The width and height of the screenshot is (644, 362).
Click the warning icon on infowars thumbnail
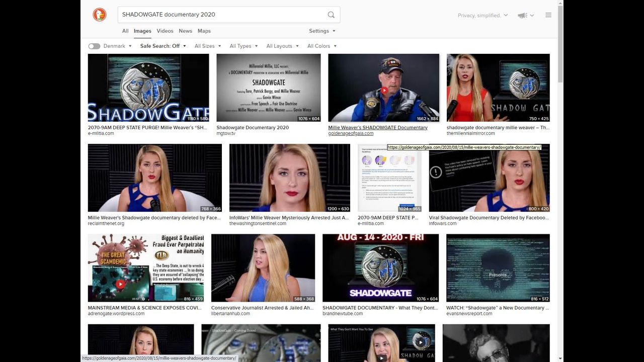click(436, 173)
